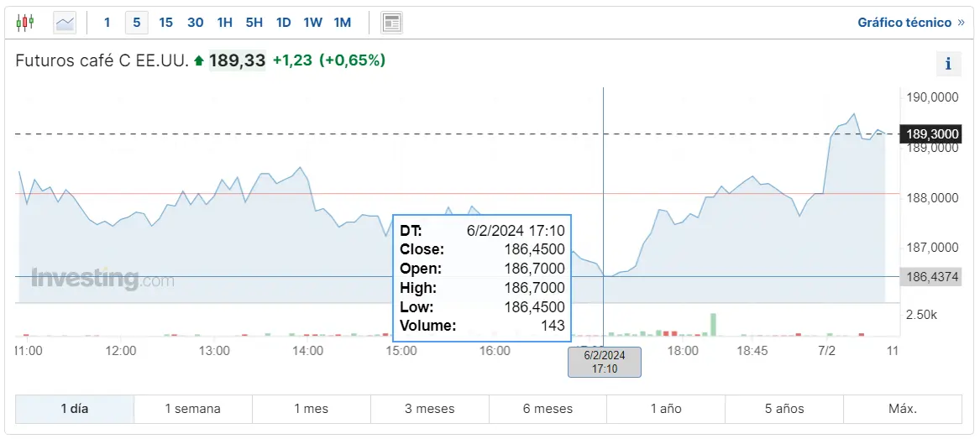The image size is (980, 439).
Task: Click the info icon button
Action: (x=948, y=63)
